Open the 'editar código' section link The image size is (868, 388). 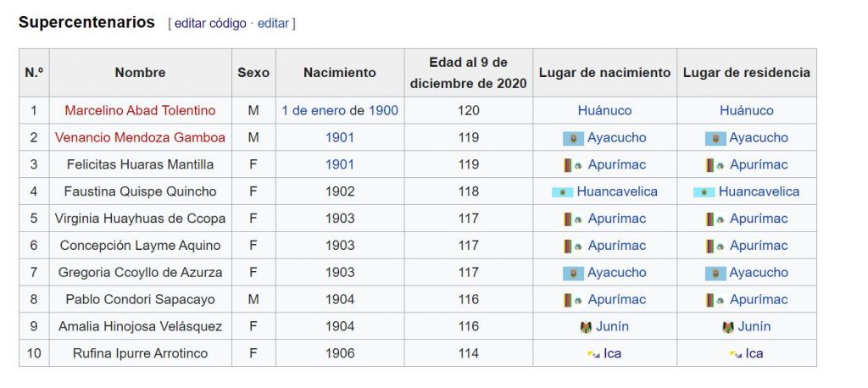pyautogui.click(x=210, y=23)
